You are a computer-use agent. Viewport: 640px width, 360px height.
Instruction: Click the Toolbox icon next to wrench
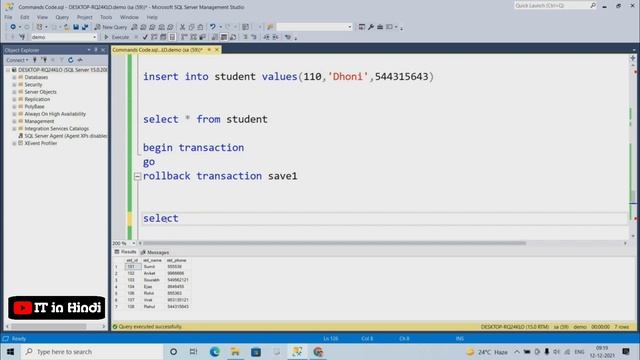click(x=380, y=27)
